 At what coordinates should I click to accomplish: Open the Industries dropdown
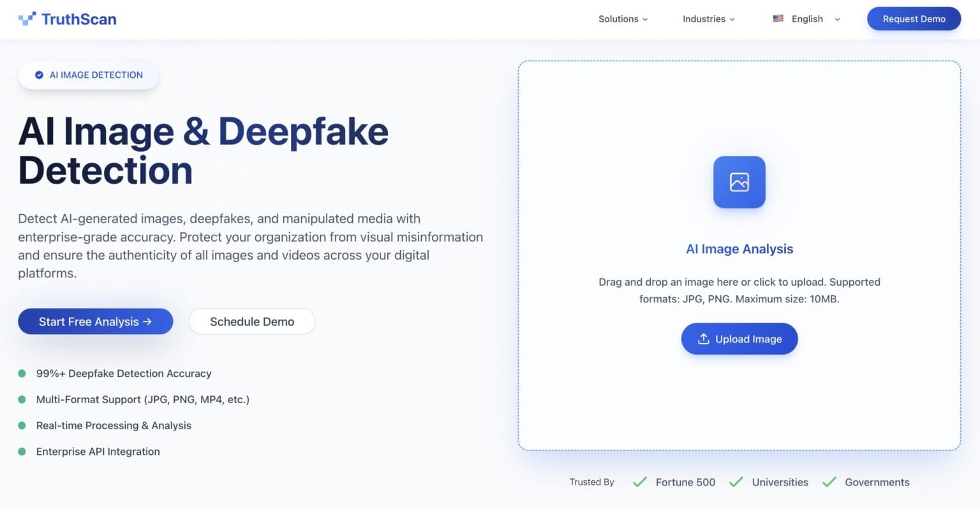[708, 18]
